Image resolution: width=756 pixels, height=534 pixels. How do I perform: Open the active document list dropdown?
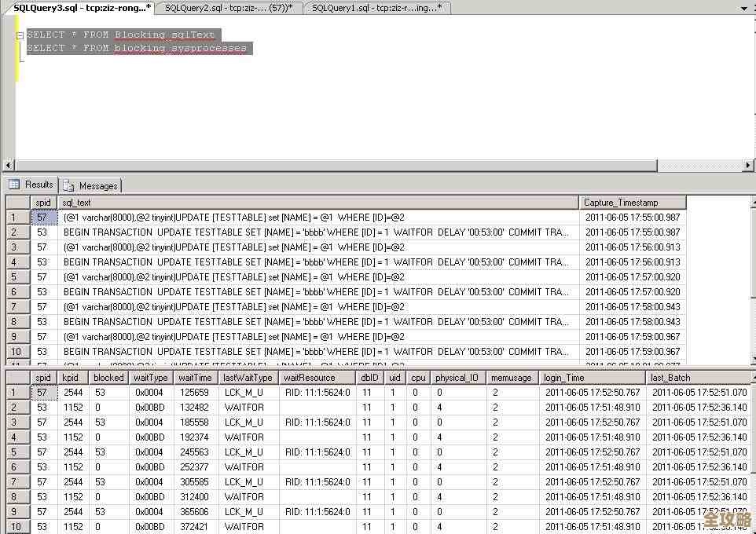pos(744,8)
